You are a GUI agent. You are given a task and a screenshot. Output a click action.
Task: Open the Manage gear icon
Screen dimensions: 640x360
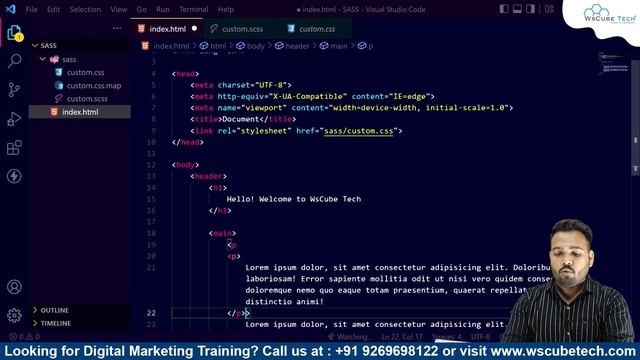14,315
